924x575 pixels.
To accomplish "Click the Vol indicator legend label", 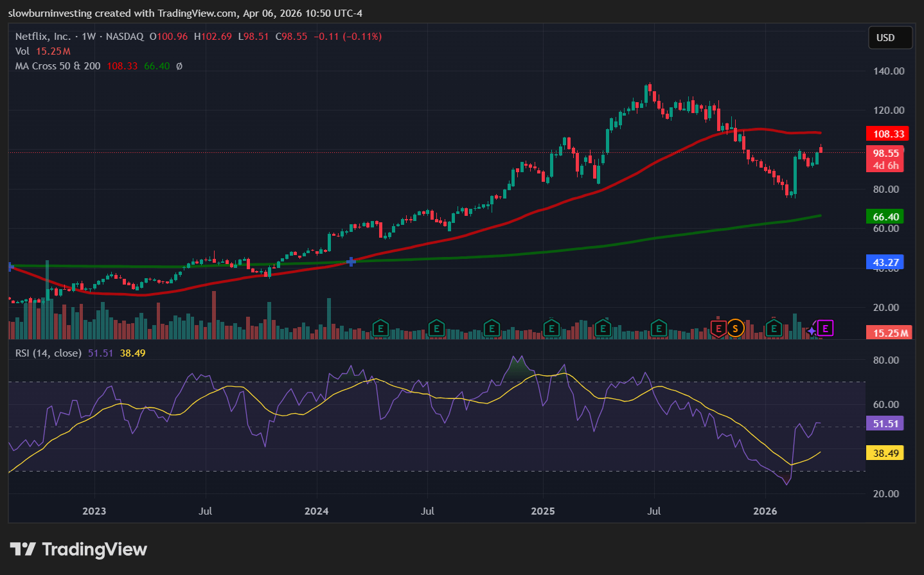I will tap(22, 51).
